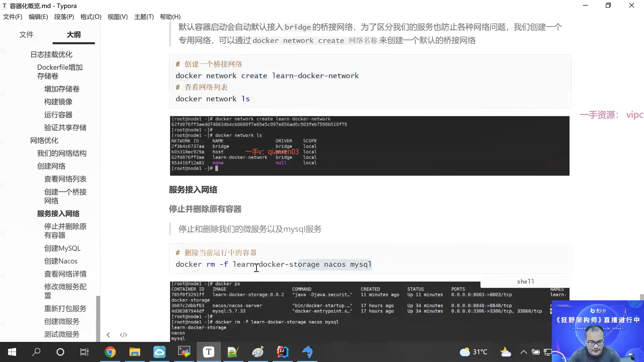Click the Typora taskbar icon
Viewport: 644px width, 362px height.
[x=209, y=352]
